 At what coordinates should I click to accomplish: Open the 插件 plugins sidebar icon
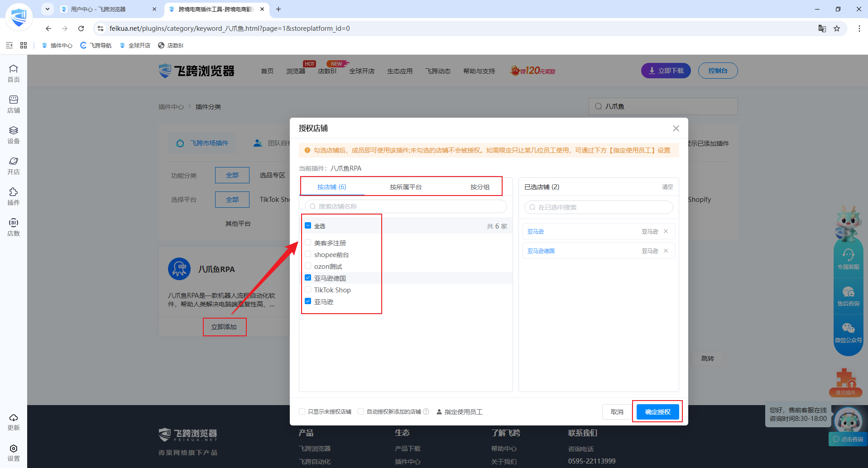point(14,196)
